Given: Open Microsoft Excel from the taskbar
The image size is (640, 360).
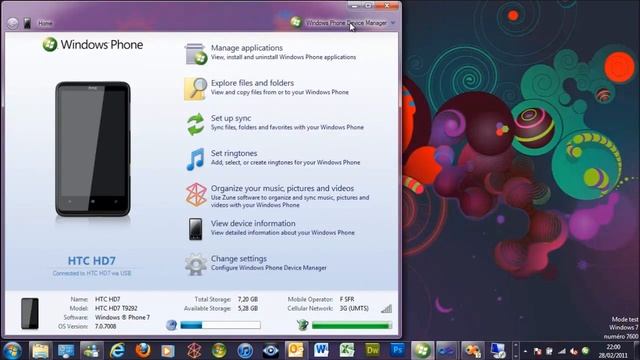Looking at the screenshot, I should tap(347, 351).
